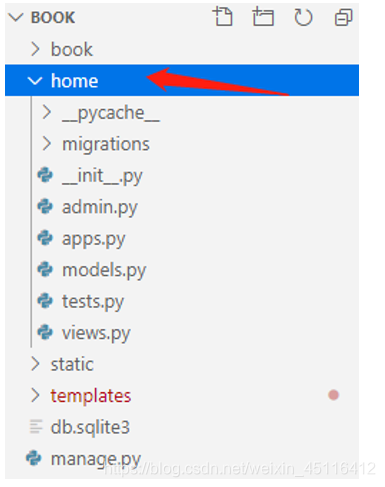This screenshot has height=487, width=385.
Task: Collapse the BOOK root section
Action: 16,17
